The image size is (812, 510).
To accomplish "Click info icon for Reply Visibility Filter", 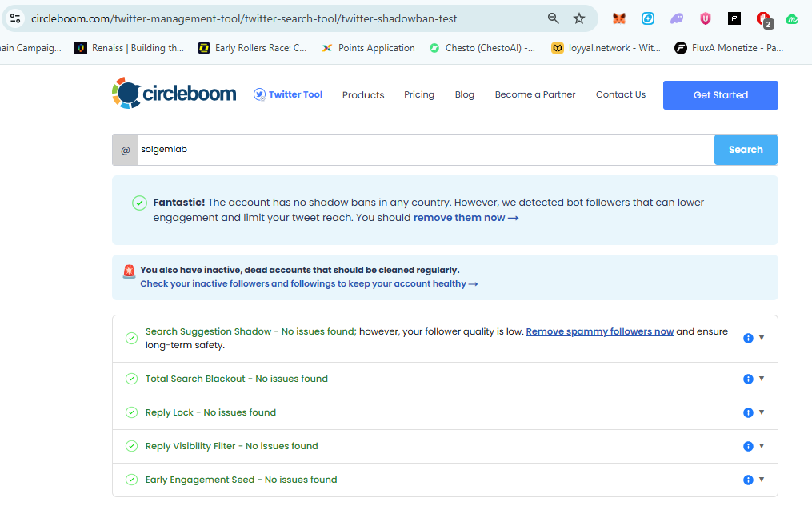I will point(748,446).
